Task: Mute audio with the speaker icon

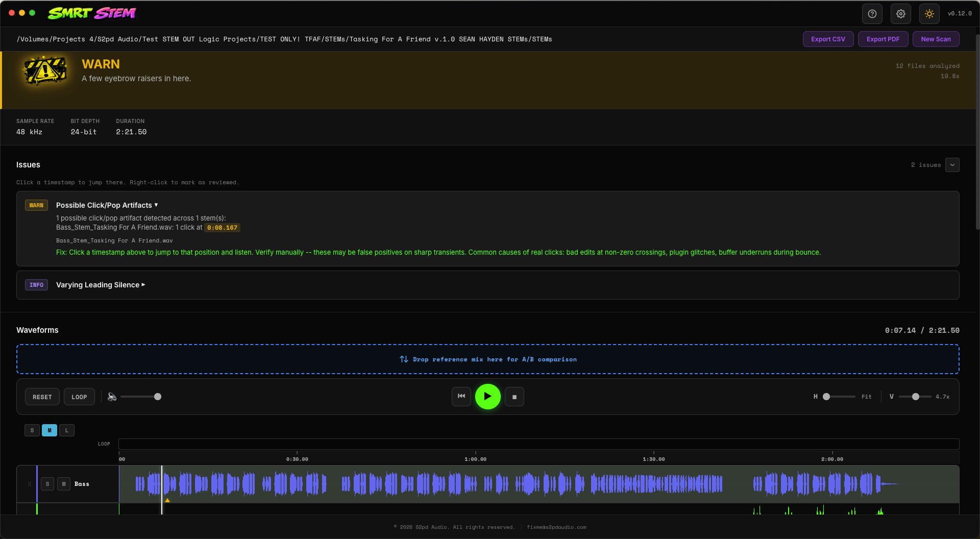Action: pos(112,397)
